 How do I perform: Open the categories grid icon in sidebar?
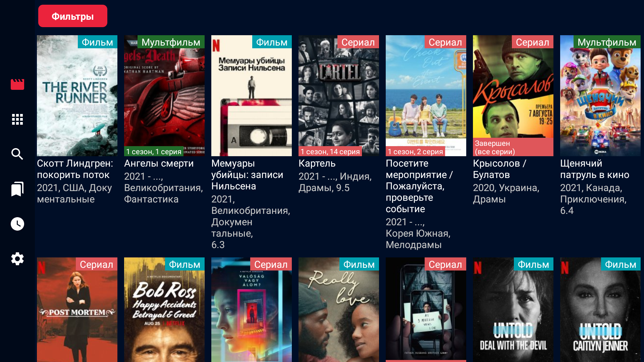coord(17,119)
